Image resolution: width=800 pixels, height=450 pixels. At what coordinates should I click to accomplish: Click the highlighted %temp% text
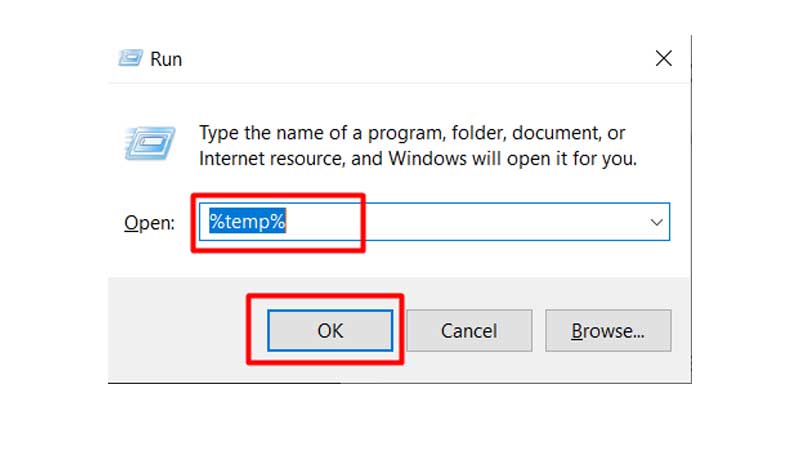(247, 222)
